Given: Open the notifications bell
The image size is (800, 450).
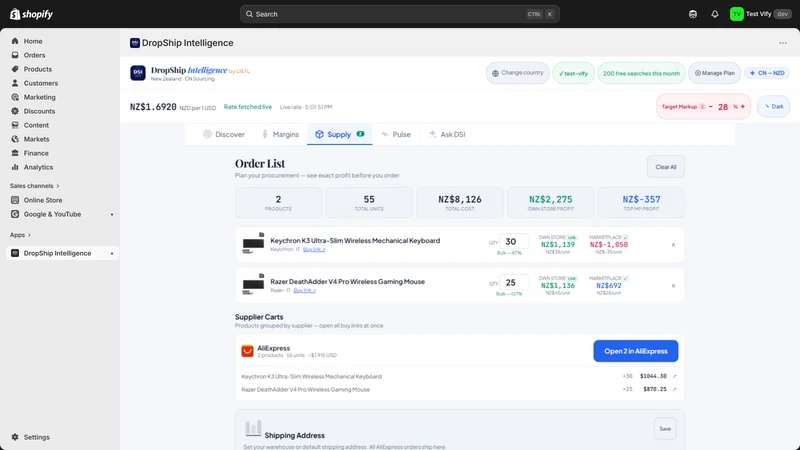Looking at the screenshot, I should click(x=714, y=14).
